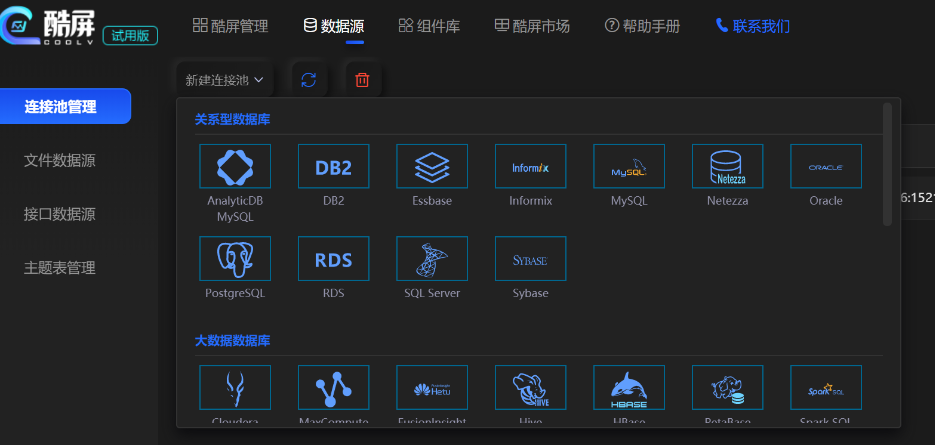The width and height of the screenshot is (935, 445).
Task: Pick the Essbase database icon
Action: 432,167
